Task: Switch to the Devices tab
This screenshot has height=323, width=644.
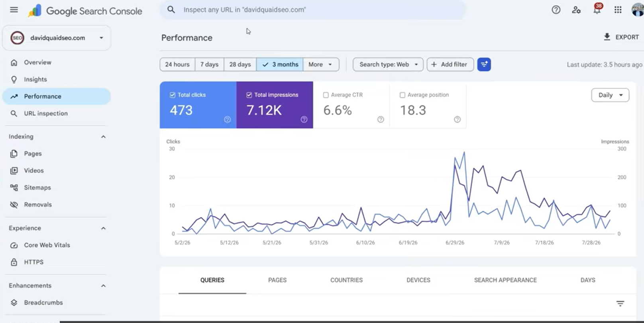Action: [x=418, y=280]
